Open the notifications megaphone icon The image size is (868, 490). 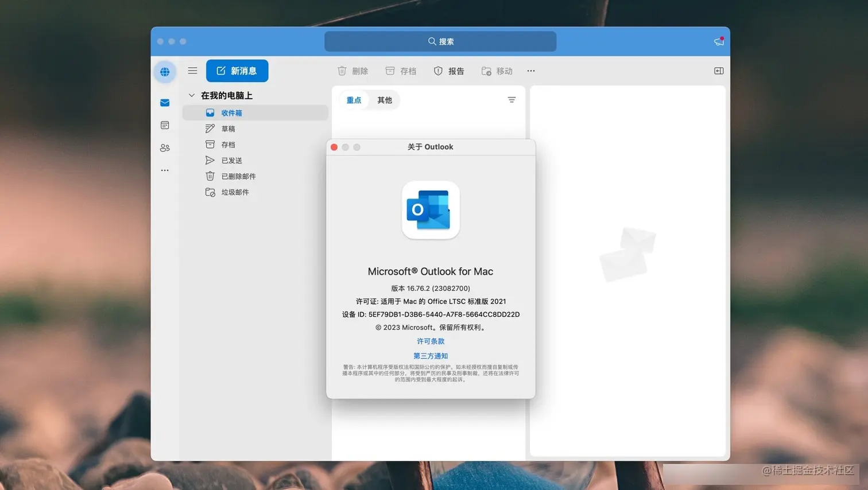[x=719, y=41]
